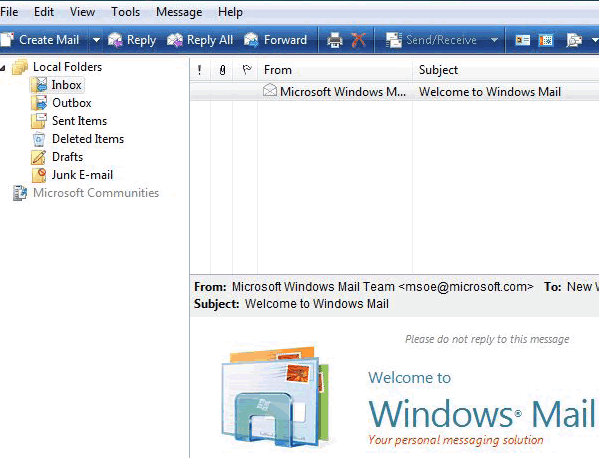The height and width of the screenshot is (458, 599).
Task: Click the Send/Receive toolbar button
Action: (431, 40)
